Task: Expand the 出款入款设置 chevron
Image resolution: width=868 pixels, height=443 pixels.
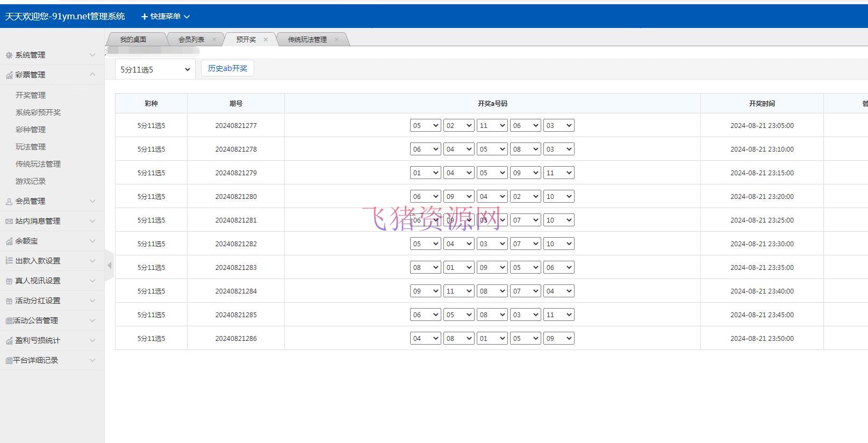Action: 92,261
